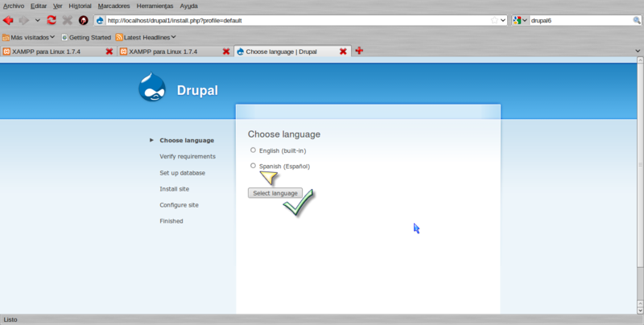Close the Choose language Drupal tab
This screenshot has height=325, width=644.
click(x=343, y=51)
